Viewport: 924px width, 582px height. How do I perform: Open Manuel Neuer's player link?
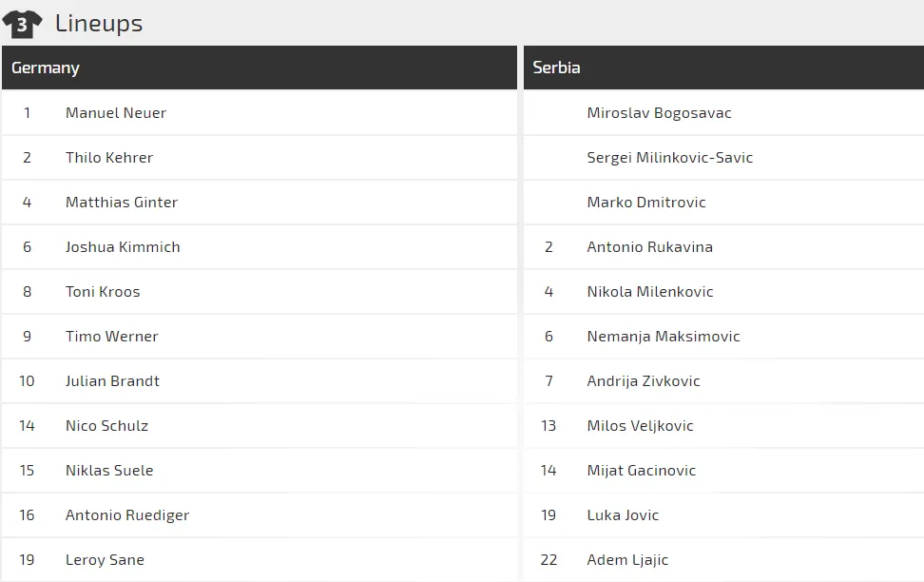click(116, 112)
